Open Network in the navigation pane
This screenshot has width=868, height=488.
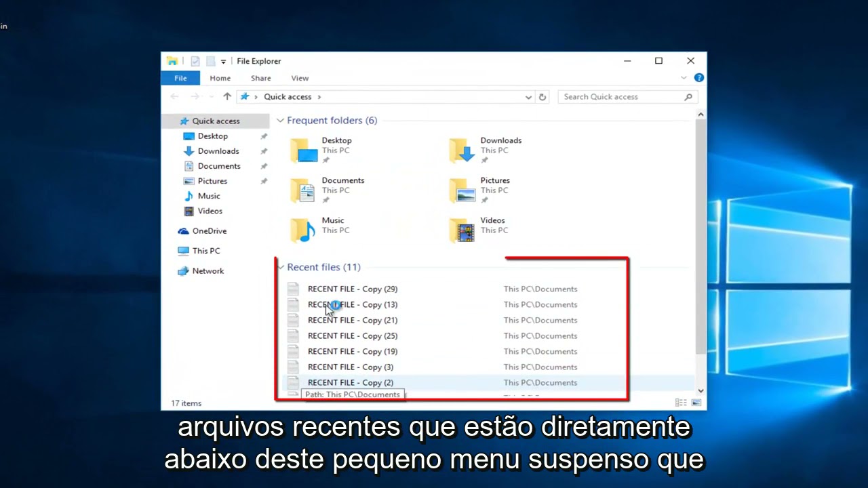pos(208,271)
